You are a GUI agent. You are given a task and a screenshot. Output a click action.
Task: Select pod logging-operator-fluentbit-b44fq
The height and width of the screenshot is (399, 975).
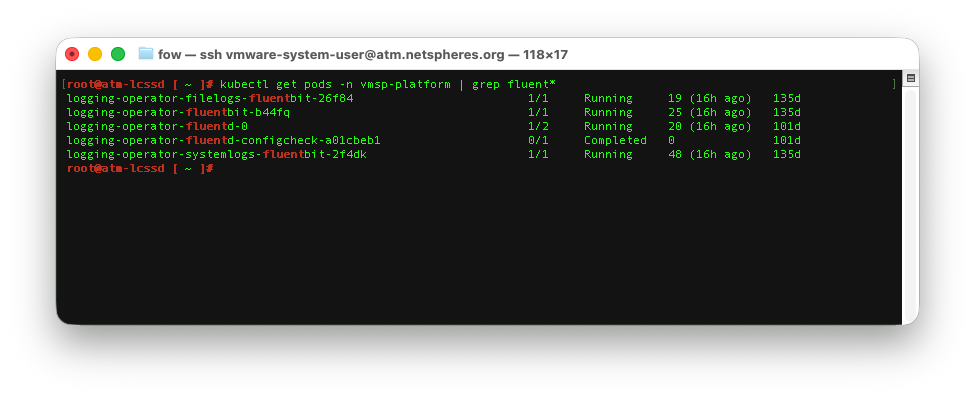[x=178, y=112]
